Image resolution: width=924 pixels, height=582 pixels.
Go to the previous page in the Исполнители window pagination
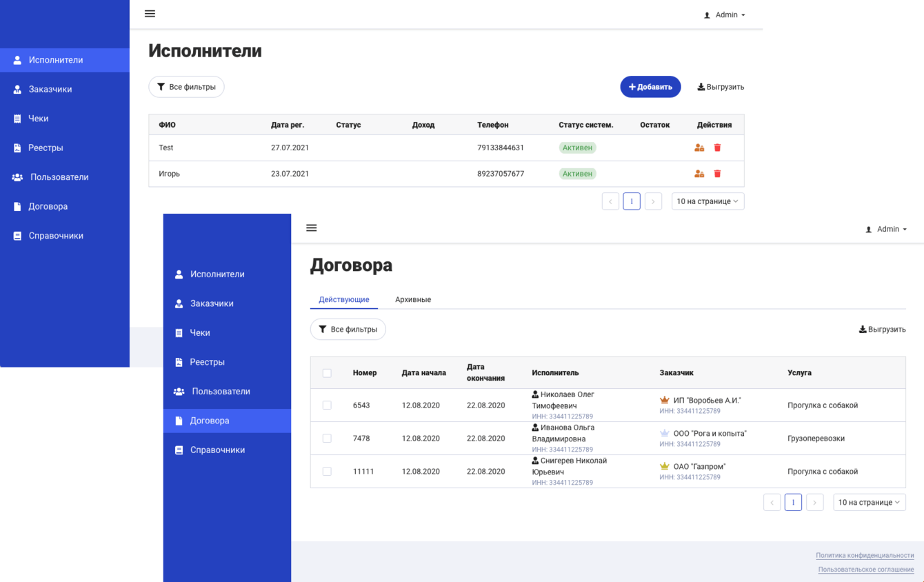coord(610,201)
